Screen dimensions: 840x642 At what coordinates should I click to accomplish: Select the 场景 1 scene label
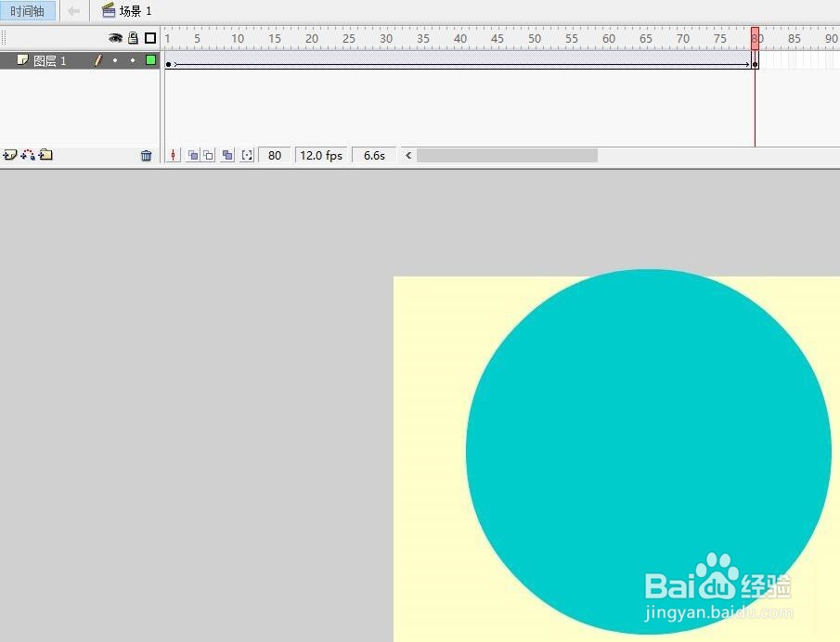pos(136,11)
